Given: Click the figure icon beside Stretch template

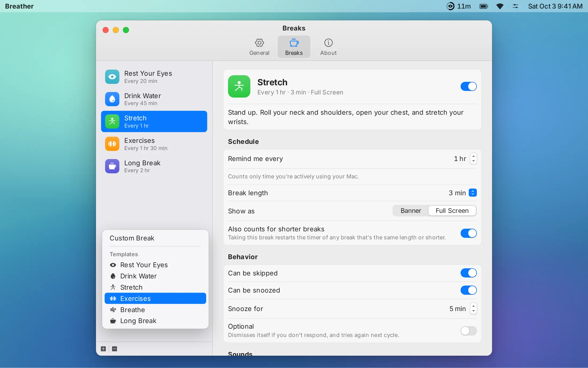Looking at the screenshot, I should [113, 287].
